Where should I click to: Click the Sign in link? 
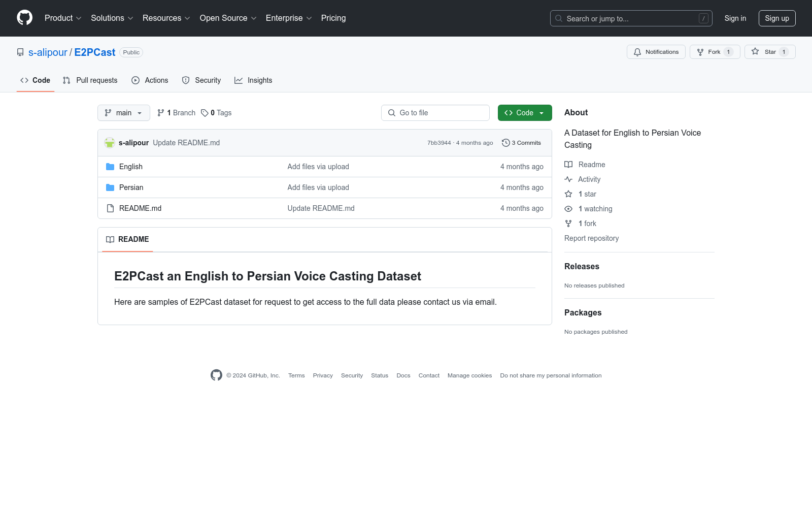coord(735,18)
